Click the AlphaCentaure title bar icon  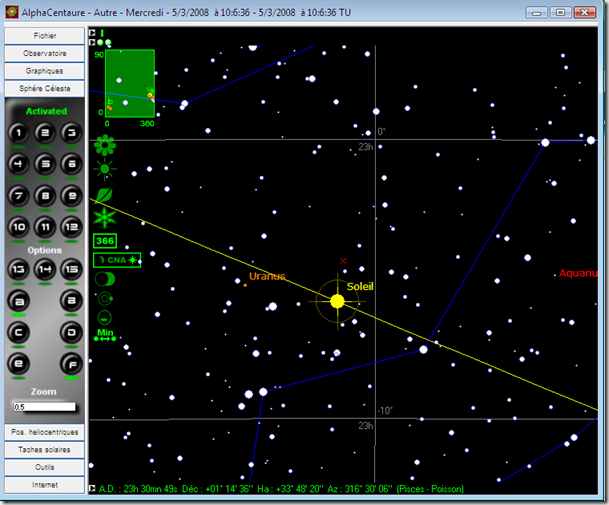tap(12, 12)
